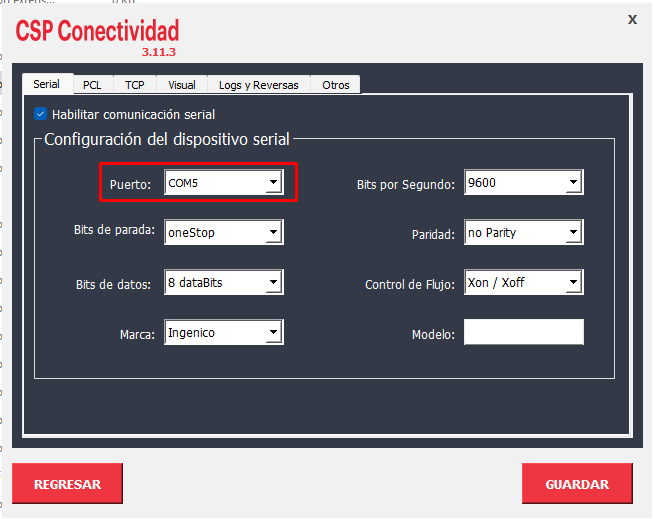Uncheck Habilitar comunicación serial checkbox
The width and height of the screenshot is (654, 519).
click(x=41, y=114)
